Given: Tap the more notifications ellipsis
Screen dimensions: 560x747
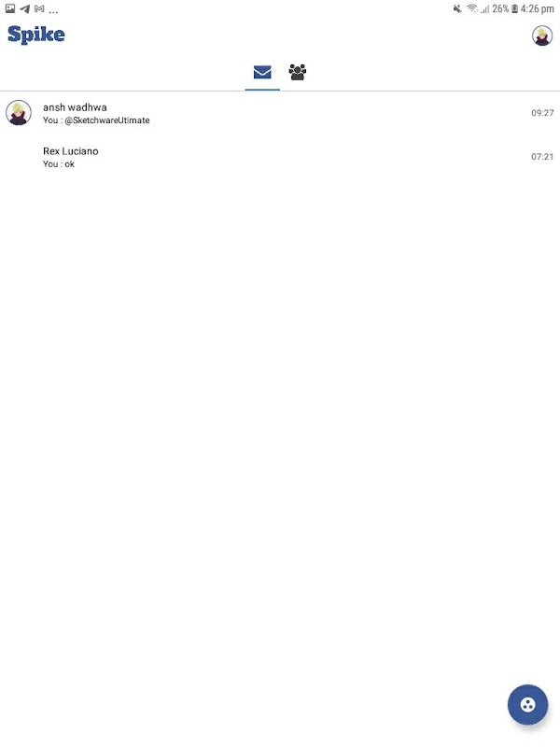Looking at the screenshot, I should tap(53, 11).
